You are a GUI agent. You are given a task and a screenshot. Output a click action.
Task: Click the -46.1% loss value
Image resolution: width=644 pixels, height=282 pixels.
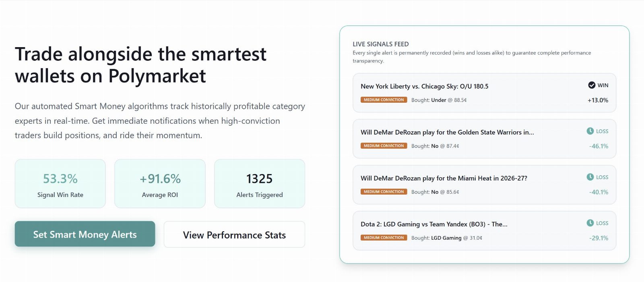pyautogui.click(x=599, y=146)
